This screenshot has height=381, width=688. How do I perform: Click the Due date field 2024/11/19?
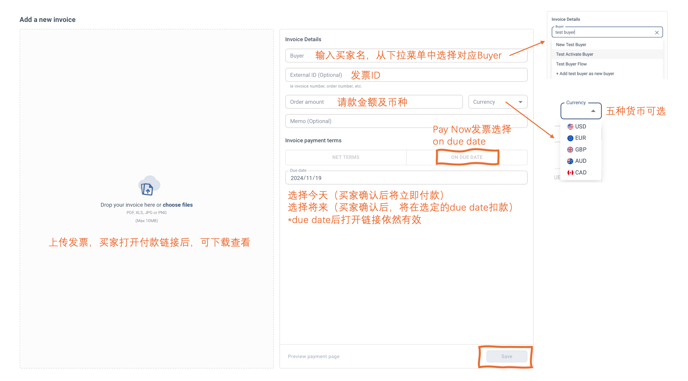(x=406, y=177)
